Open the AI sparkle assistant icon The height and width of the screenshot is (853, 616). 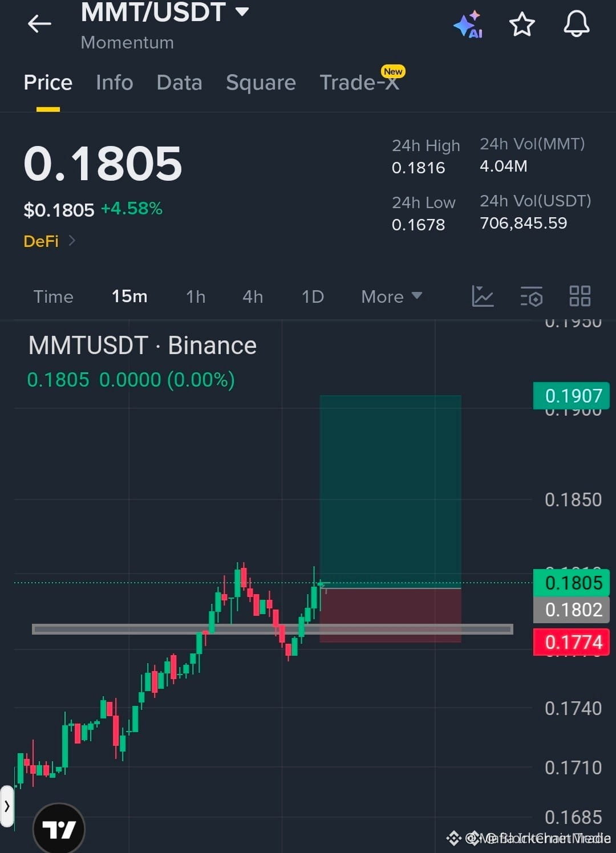[x=468, y=25]
